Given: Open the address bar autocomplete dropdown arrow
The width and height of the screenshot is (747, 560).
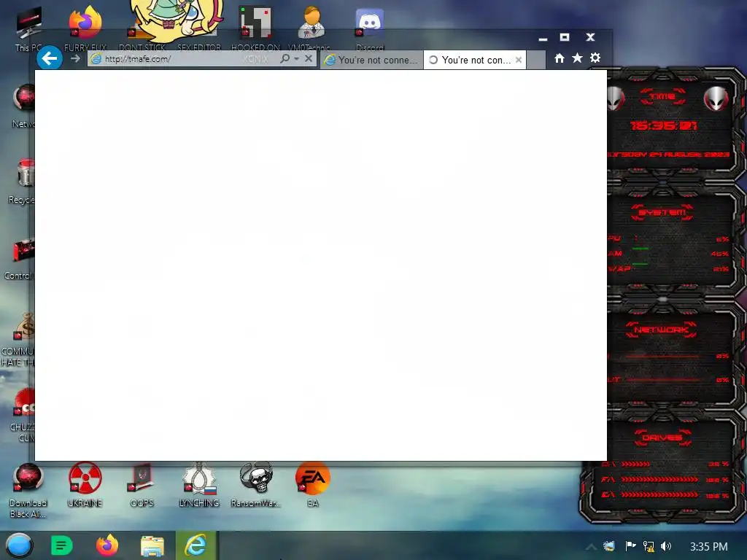Looking at the screenshot, I should (296, 58).
